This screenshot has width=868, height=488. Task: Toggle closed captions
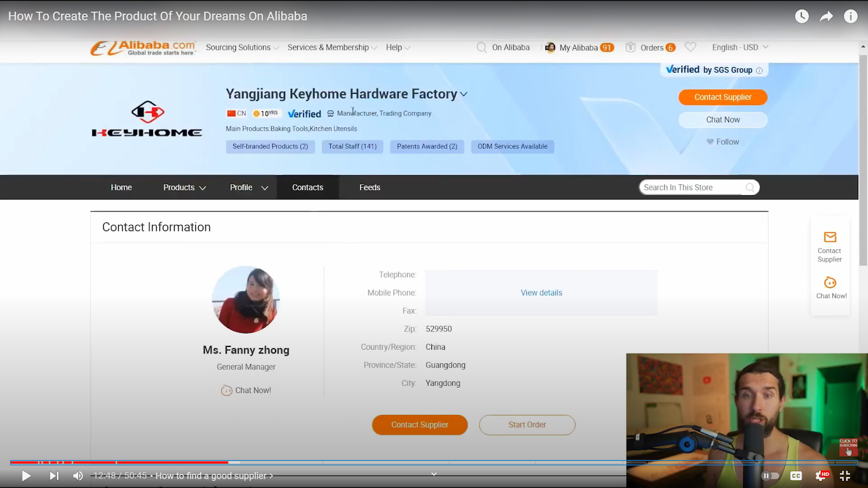click(x=796, y=476)
